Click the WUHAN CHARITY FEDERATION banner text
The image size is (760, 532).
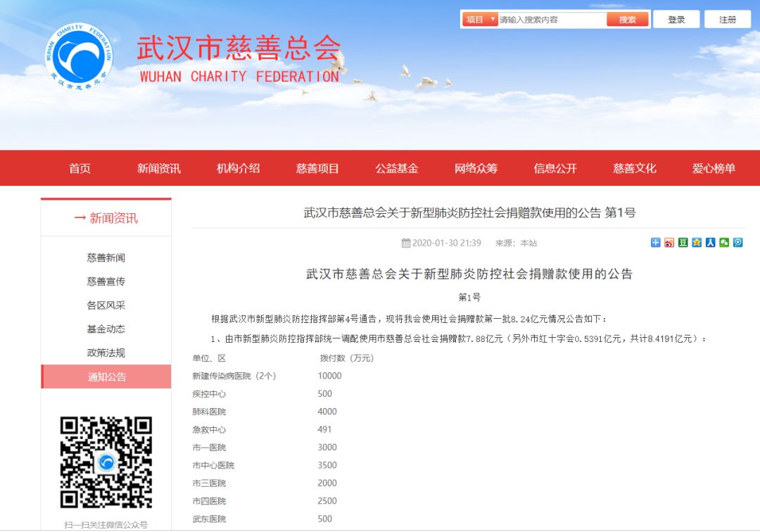point(239,77)
